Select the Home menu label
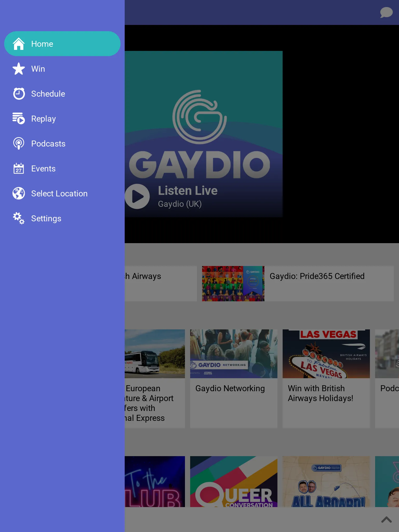The height and width of the screenshot is (532, 399). (x=42, y=44)
